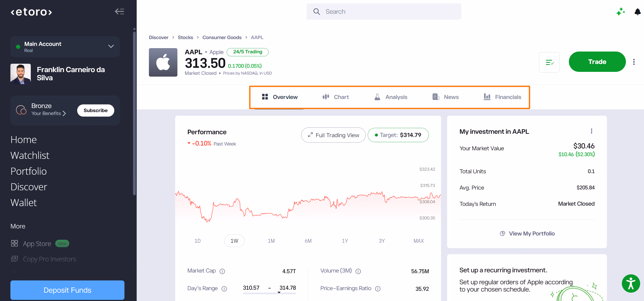Select the 6M time range
This screenshot has height=301, width=644.
coord(308,241)
